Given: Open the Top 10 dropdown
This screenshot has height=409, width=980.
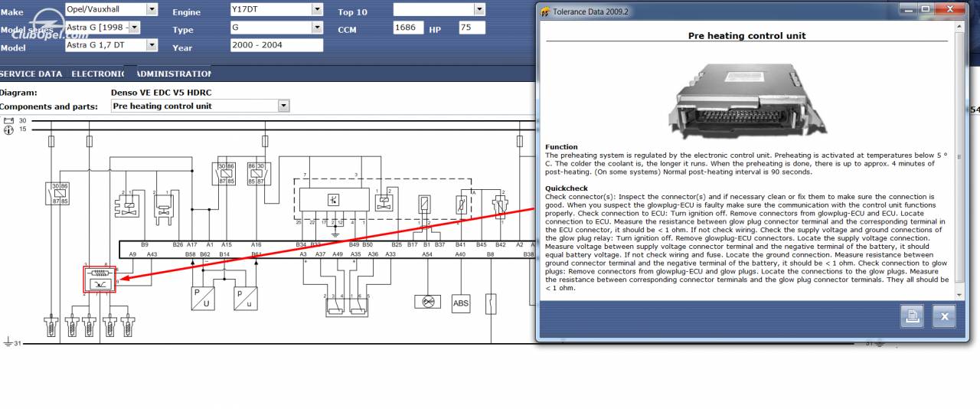Looking at the screenshot, I should (x=479, y=9).
